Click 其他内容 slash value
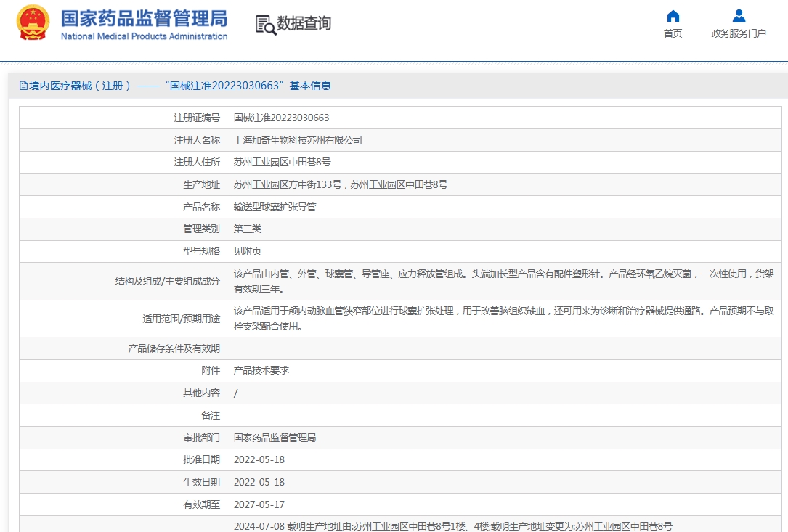The image size is (788, 532). (236, 393)
